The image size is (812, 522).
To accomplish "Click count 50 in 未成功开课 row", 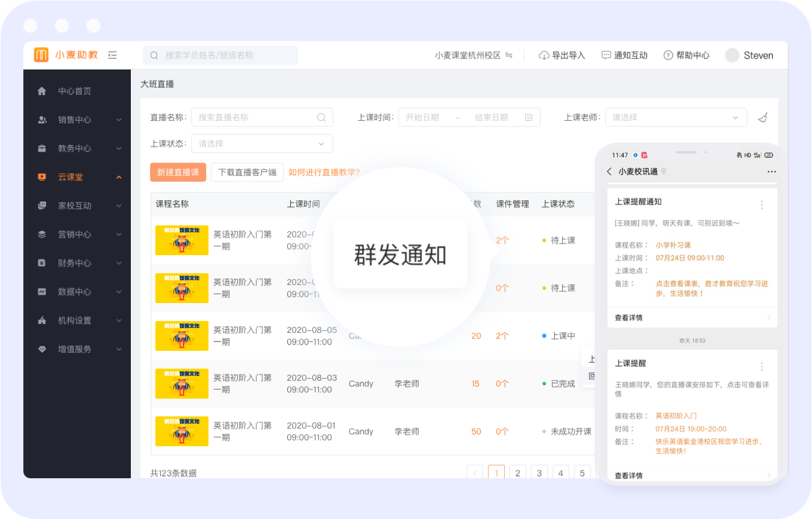I will pos(476,431).
